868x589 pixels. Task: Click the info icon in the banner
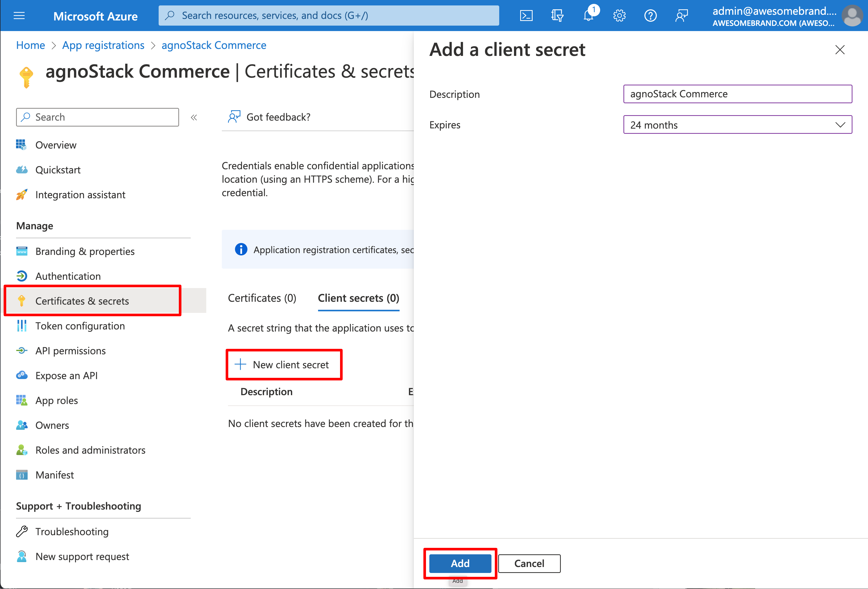pos(241,249)
